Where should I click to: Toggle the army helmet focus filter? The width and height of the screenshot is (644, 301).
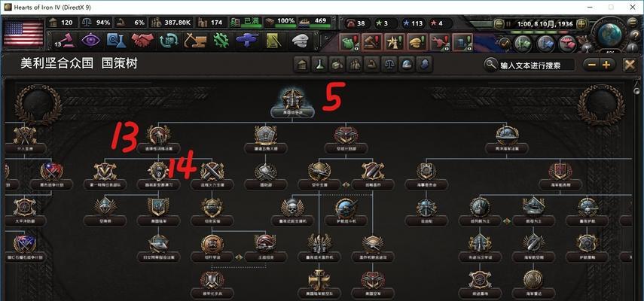pos(407,65)
